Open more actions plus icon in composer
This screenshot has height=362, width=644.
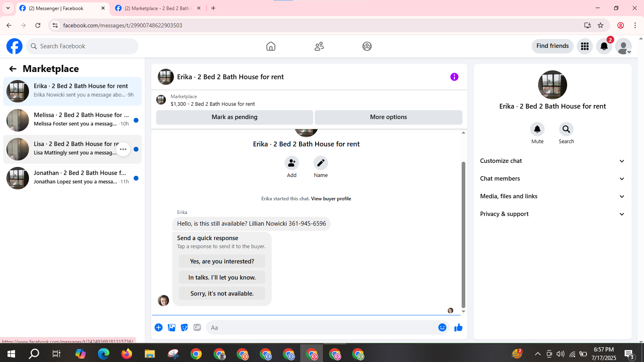159,327
